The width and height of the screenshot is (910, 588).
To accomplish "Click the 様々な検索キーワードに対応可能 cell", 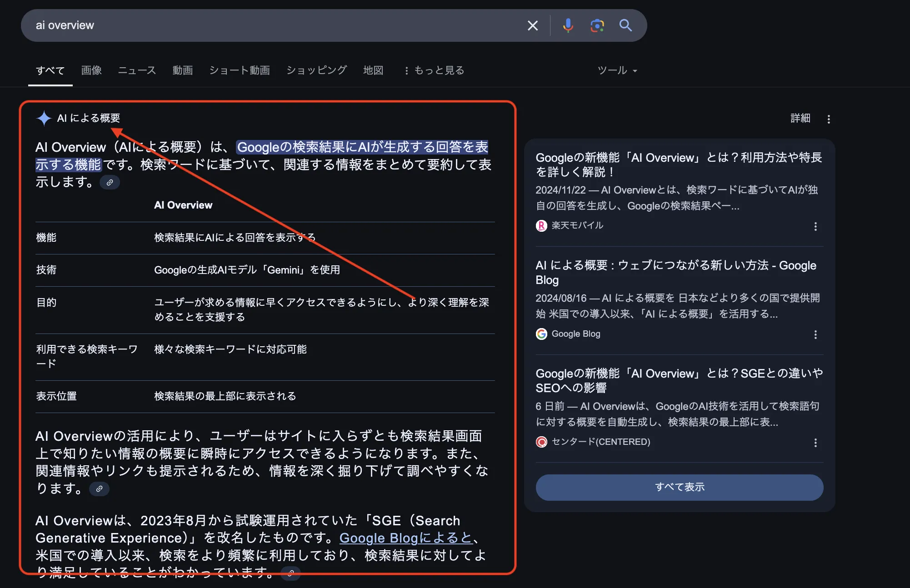I will tap(230, 349).
